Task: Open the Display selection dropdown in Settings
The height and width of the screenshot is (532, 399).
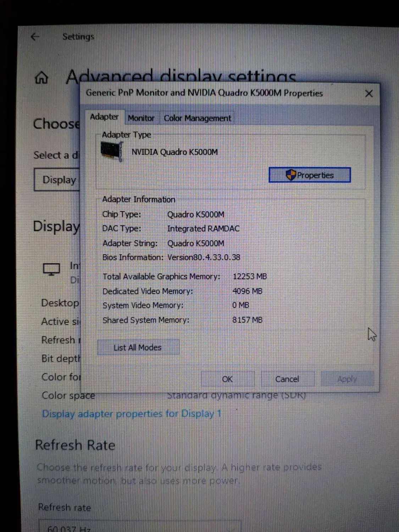Action: click(x=57, y=180)
